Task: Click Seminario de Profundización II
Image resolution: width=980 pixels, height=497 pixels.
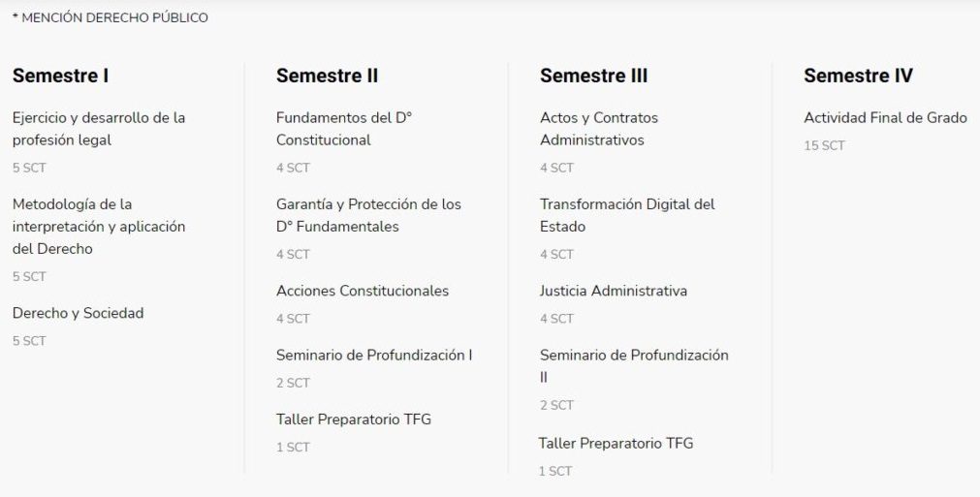Action: (x=634, y=366)
